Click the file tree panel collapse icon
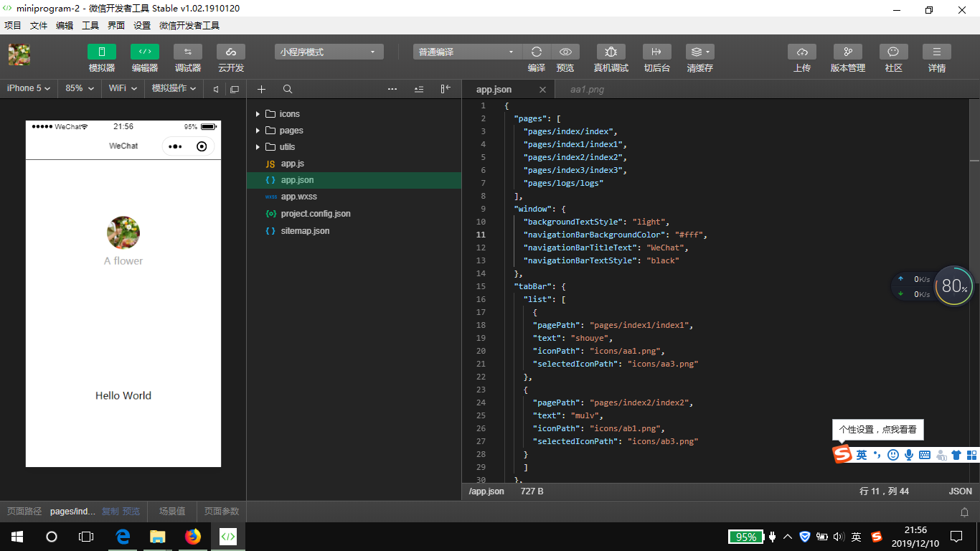The height and width of the screenshot is (551, 980). (446, 89)
